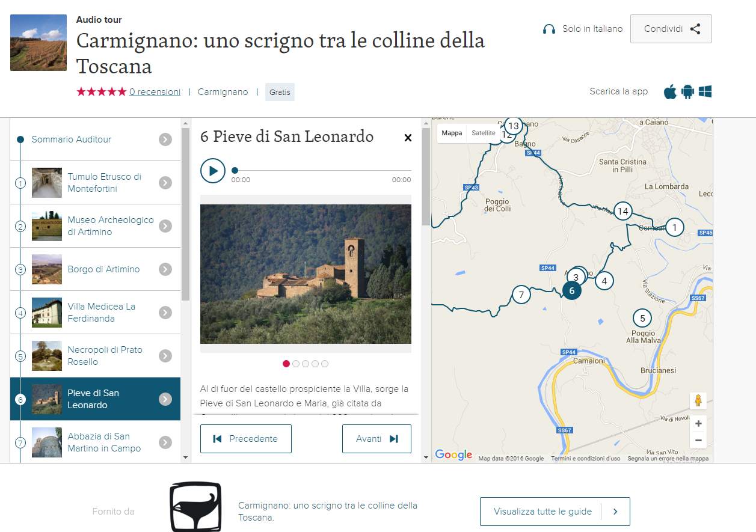
Task: Switch the map to Mappa view
Action: 452,133
